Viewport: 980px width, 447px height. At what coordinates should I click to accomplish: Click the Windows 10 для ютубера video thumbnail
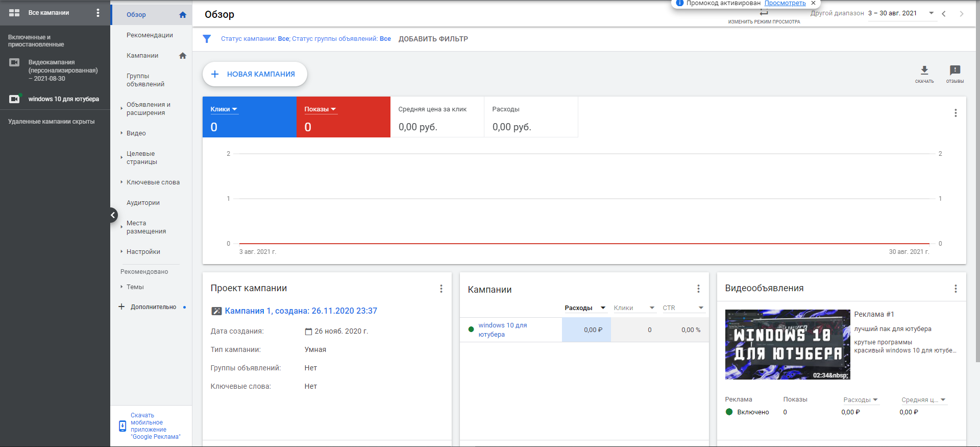coord(788,345)
